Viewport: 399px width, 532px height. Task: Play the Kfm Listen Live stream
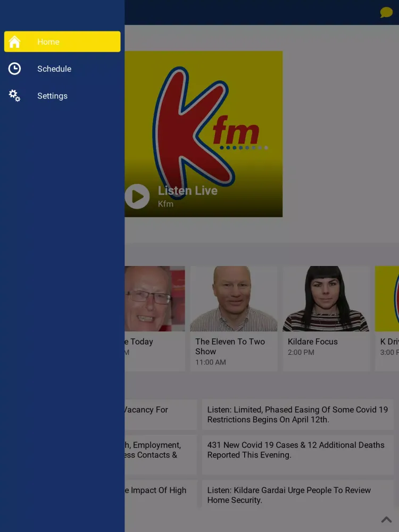coord(137,196)
